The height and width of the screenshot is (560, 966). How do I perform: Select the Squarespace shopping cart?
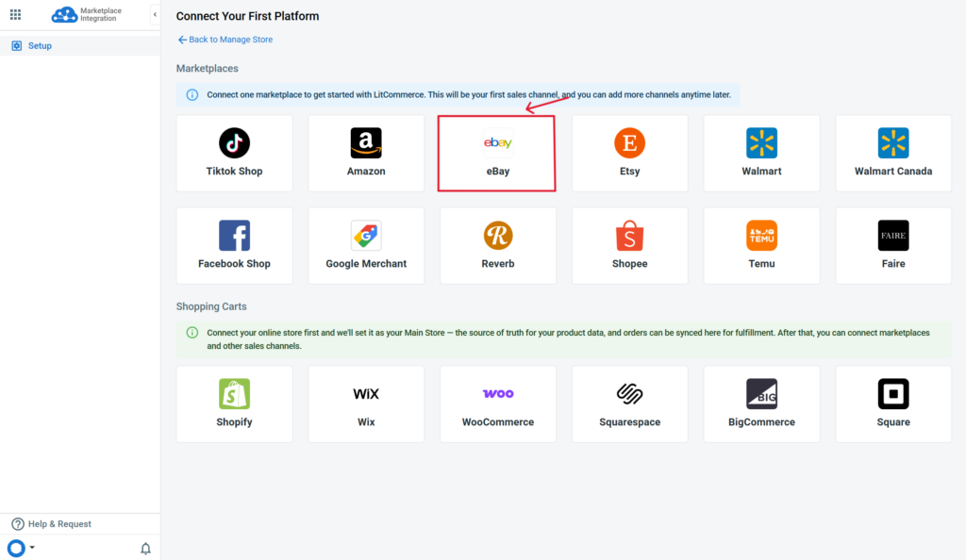coord(629,404)
